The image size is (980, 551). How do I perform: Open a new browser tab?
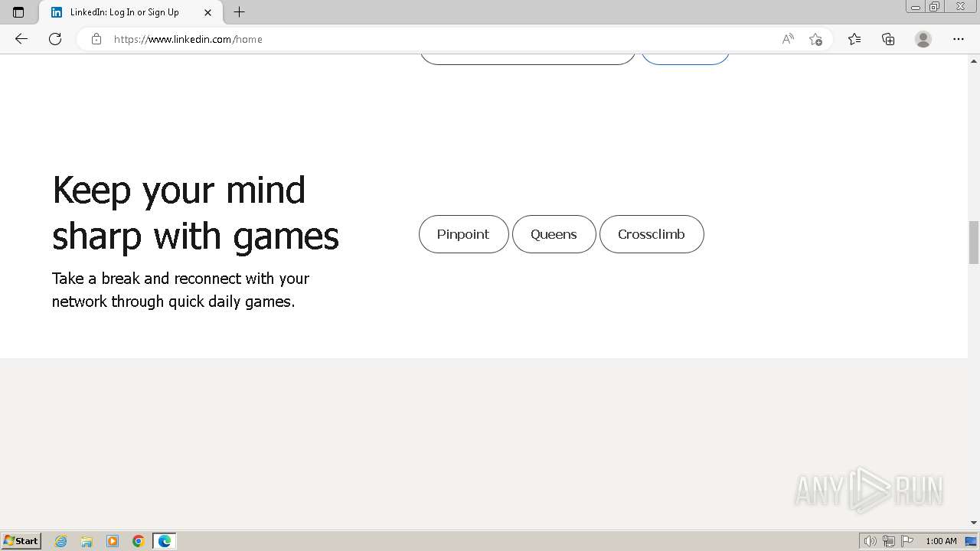coord(239,12)
